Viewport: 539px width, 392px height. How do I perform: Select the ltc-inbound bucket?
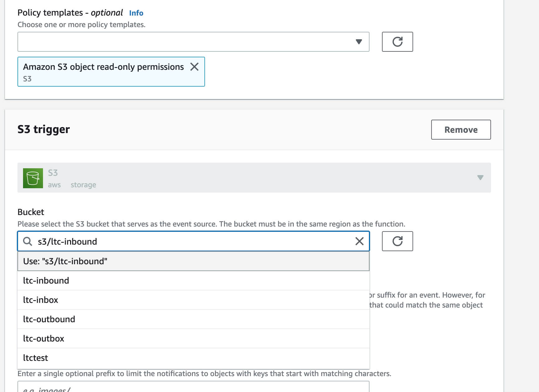[193, 280]
